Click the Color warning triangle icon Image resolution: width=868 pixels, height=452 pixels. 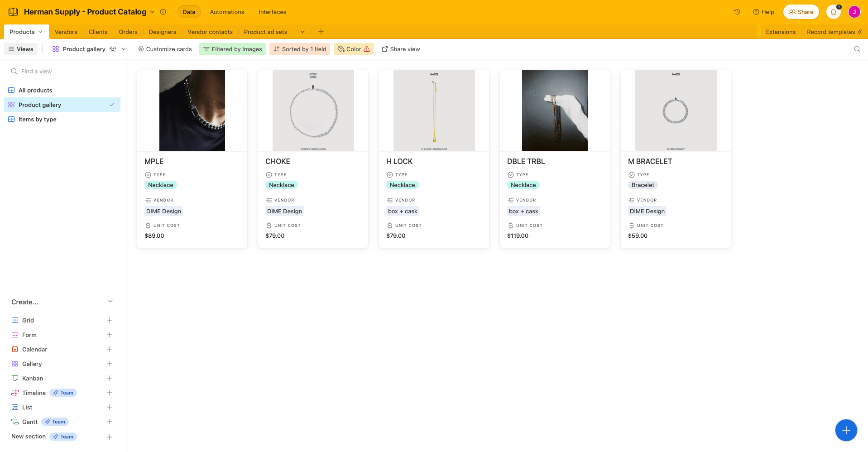click(x=367, y=49)
